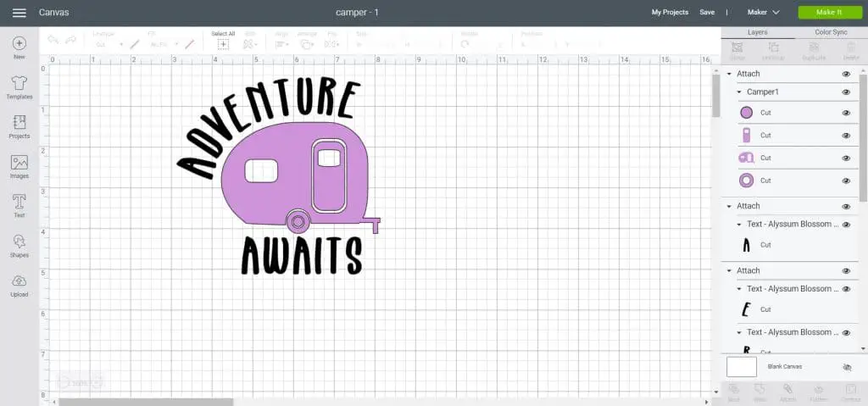Screen dimensions: 868x406
Task: Collapse the Attach group above Camper1
Action: 729,74
